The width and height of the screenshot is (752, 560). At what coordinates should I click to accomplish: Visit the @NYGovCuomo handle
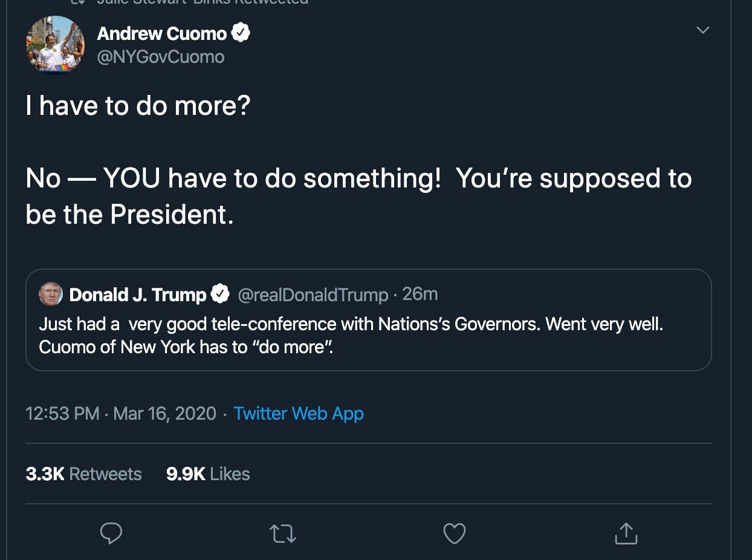point(160,57)
